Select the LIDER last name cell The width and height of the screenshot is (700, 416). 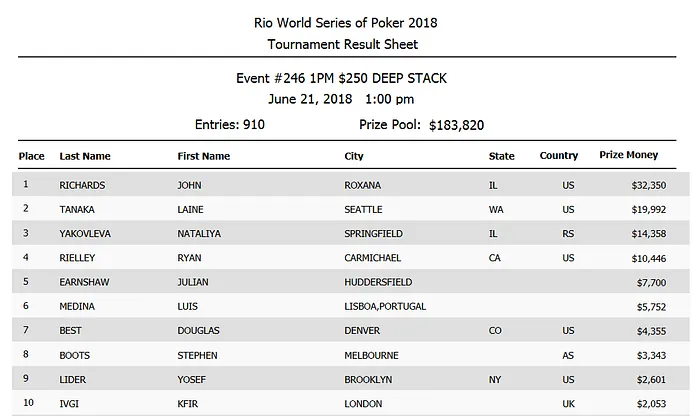pos(73,380)
